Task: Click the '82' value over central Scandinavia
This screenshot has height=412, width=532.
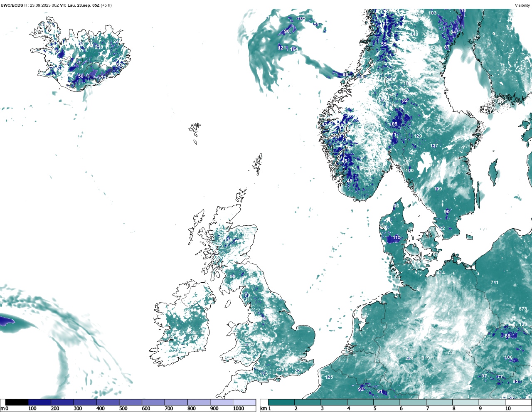Action: [405, 101]
